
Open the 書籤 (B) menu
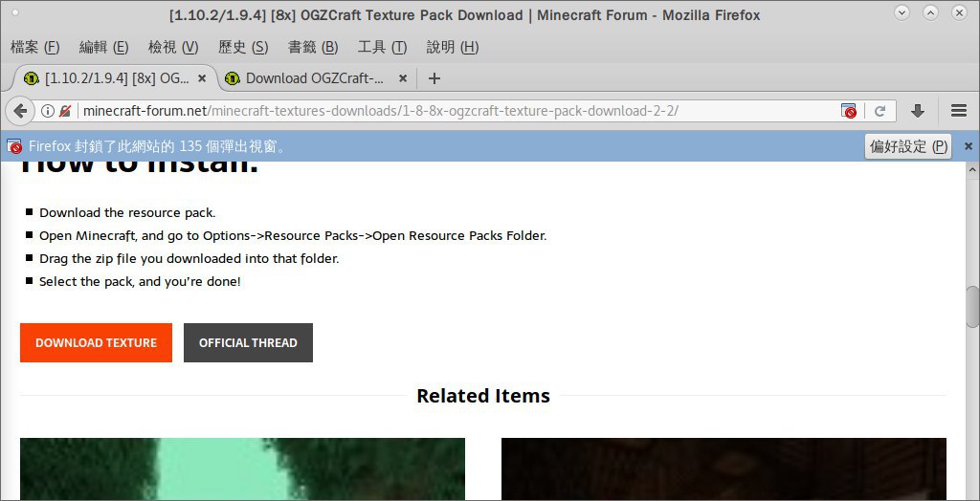tap(313, 47)
